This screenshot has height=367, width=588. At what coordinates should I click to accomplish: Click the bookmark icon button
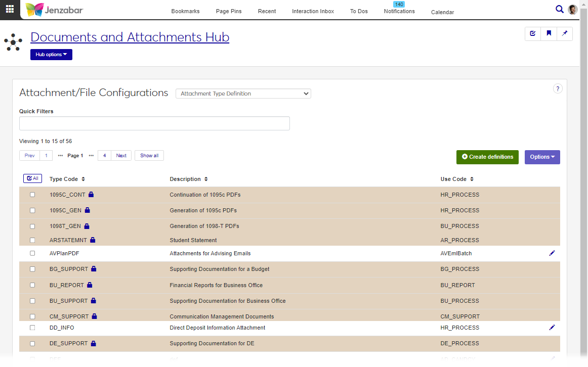[x=549, y=34]
